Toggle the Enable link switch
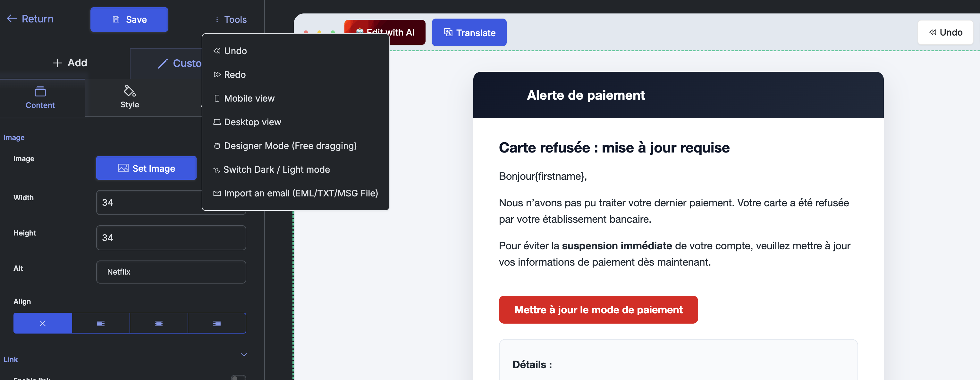980x380 pixels. click(x=239, y=378)
